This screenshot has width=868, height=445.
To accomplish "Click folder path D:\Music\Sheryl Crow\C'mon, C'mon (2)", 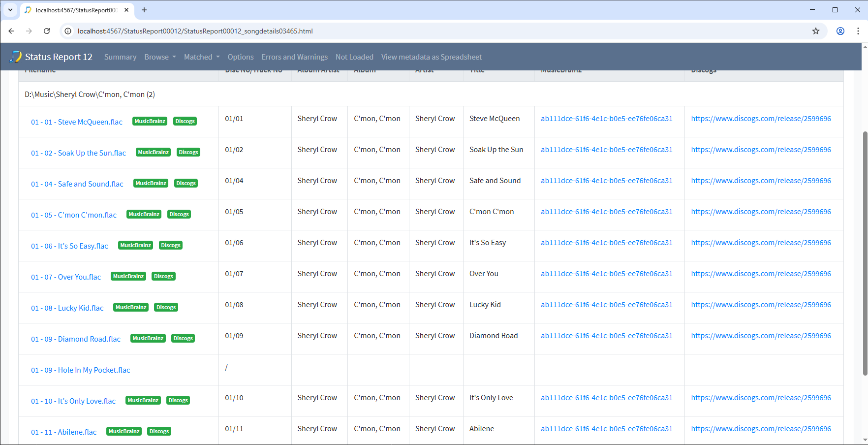I will click(x=90, y=95).
